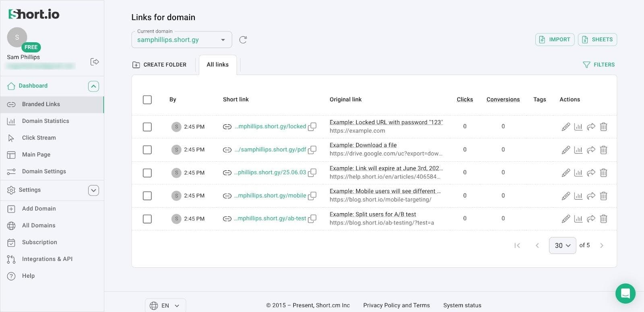The width and height of the screenshot is (644, 312).
Task: Click the SHEETS button
Action: [x=597, y=40]
